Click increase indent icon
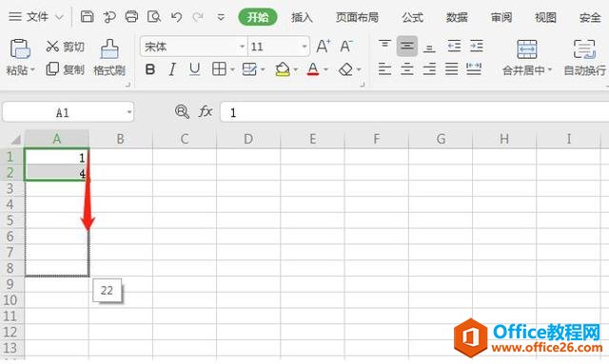The height and width of the screenshot is (364, 609). (476, 47)
